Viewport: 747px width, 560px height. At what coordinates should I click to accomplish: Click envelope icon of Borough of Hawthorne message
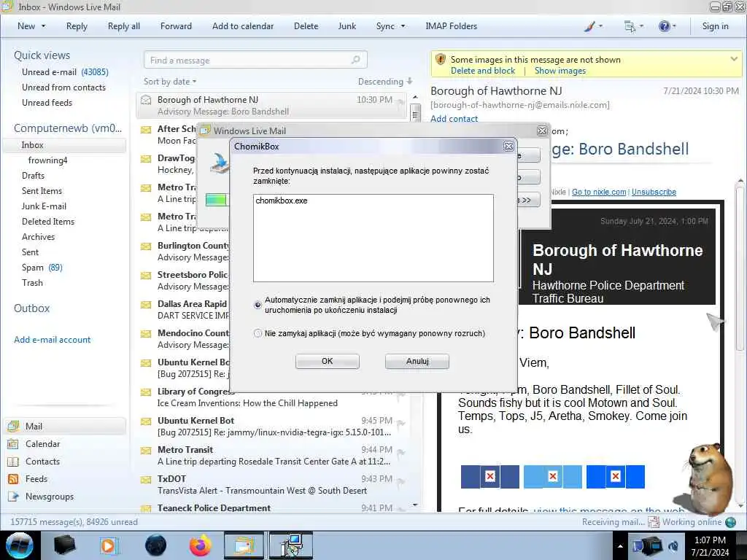click(146, 100)
